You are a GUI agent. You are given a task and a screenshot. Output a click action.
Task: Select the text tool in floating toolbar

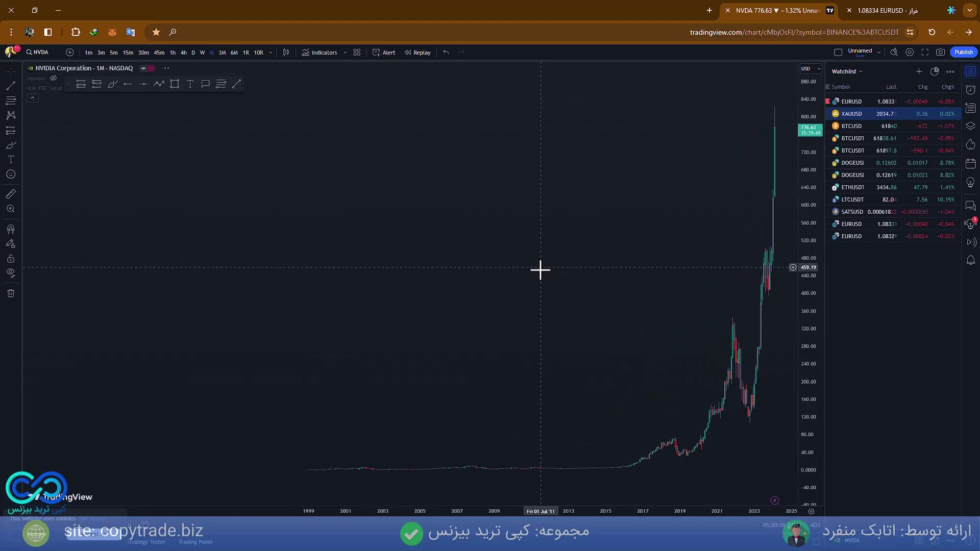190,84
